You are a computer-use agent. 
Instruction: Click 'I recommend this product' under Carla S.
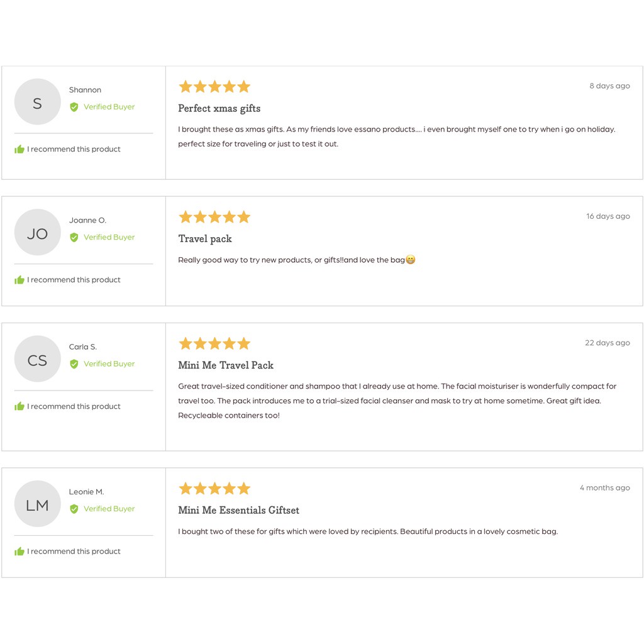(74, 407)
